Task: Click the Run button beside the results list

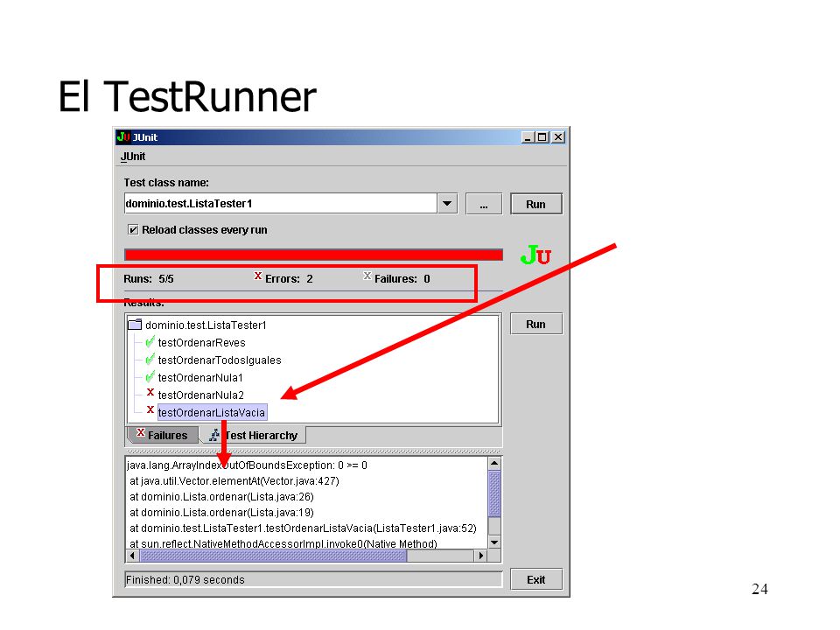Action: (x=536, y=324)
